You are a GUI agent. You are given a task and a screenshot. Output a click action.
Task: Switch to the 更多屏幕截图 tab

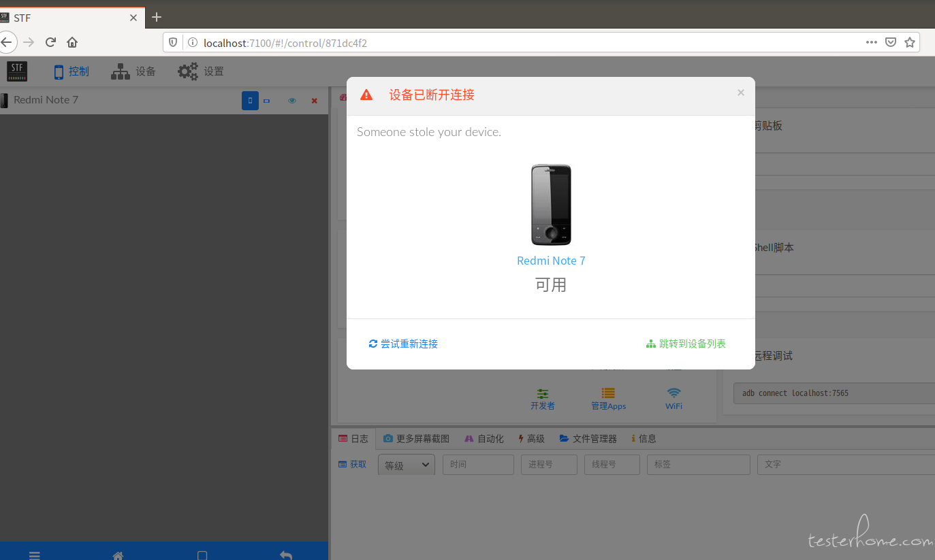point(416,439)
